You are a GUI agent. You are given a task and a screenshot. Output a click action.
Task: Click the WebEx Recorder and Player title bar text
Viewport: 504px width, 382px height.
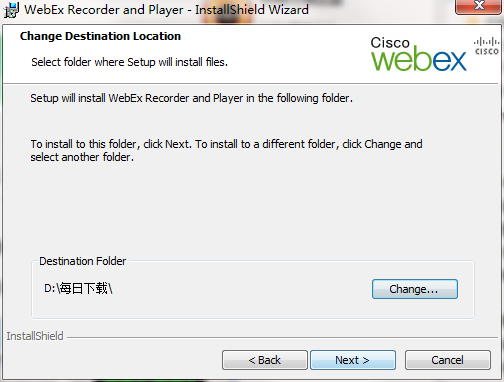[x=166, y=10]
